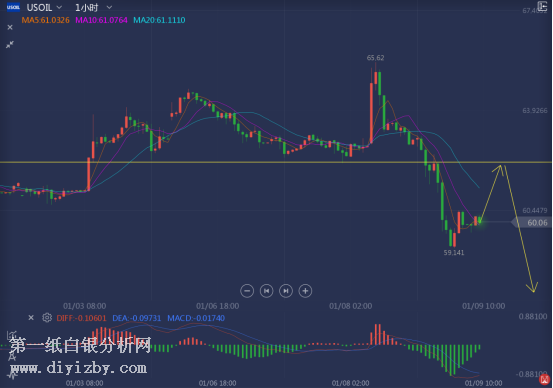
Task: Click the plus zoom-in chart button
Action: click(x=305, y=291)
